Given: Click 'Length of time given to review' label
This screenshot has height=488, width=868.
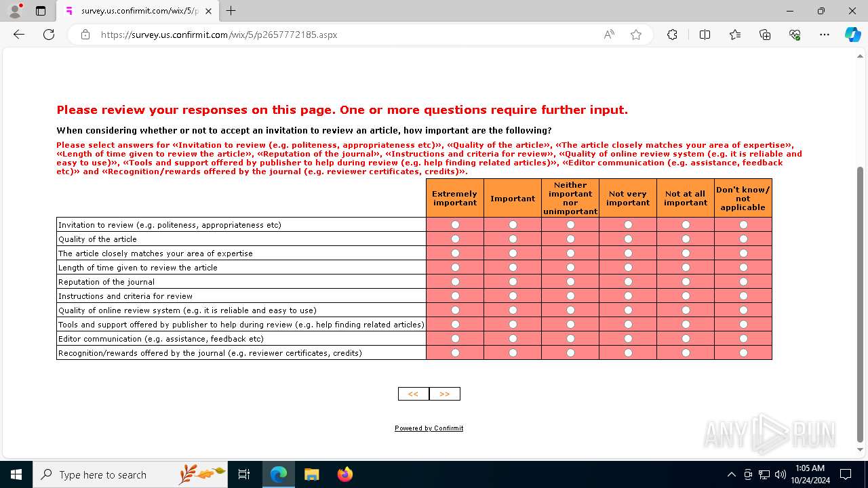Looking at the screenshot, I should pos(138,268).
